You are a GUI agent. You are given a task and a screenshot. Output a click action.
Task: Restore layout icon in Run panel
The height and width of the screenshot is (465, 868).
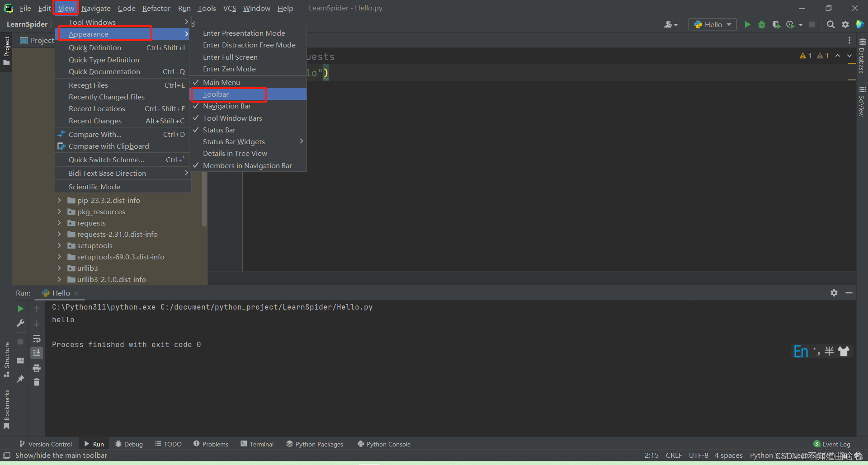coord(20,361)
